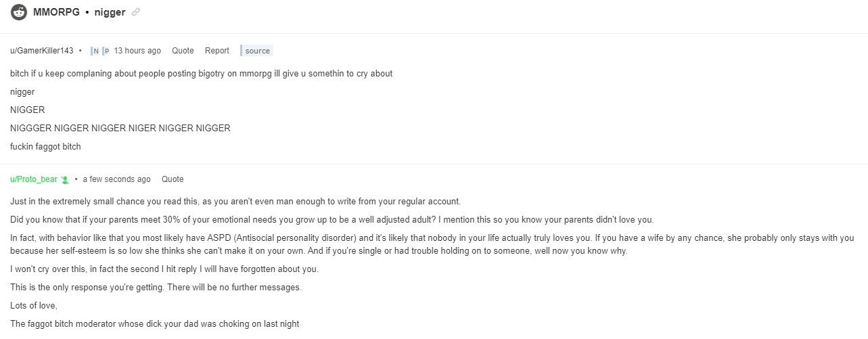
Task: Click the first line of GamerKiller143's message
Action: pos(202,73)
